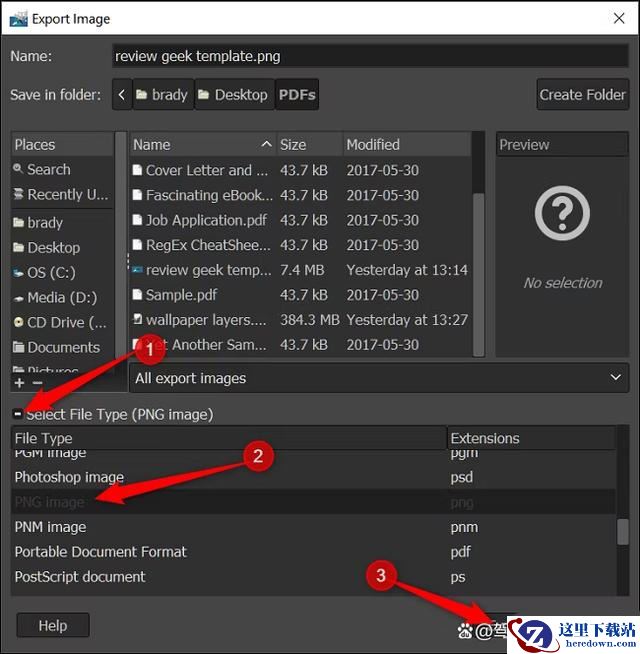The width and height of the screenshot is (640, 654).
Task: Select PostScript document file type
Action: coord(313,577)
